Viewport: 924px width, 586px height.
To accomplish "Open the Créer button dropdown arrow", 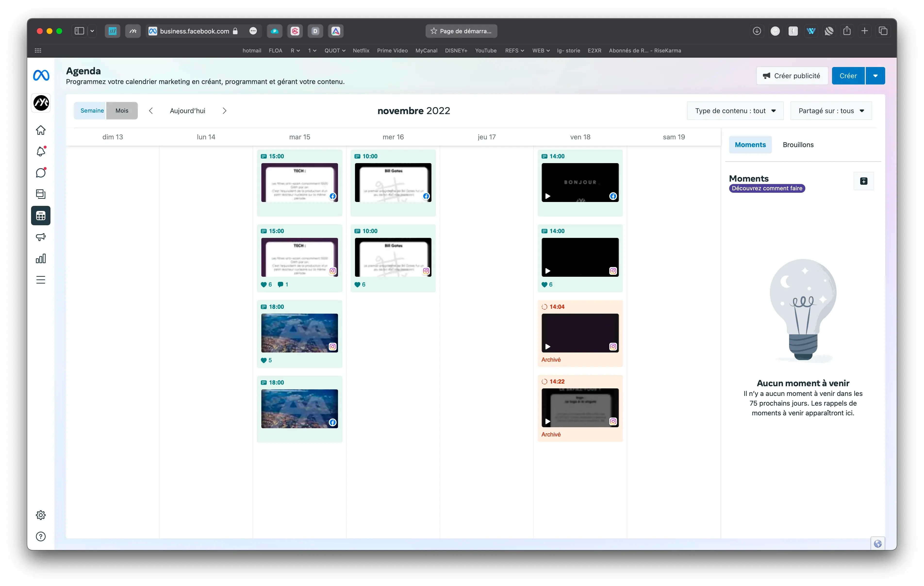I will [875, 76].
